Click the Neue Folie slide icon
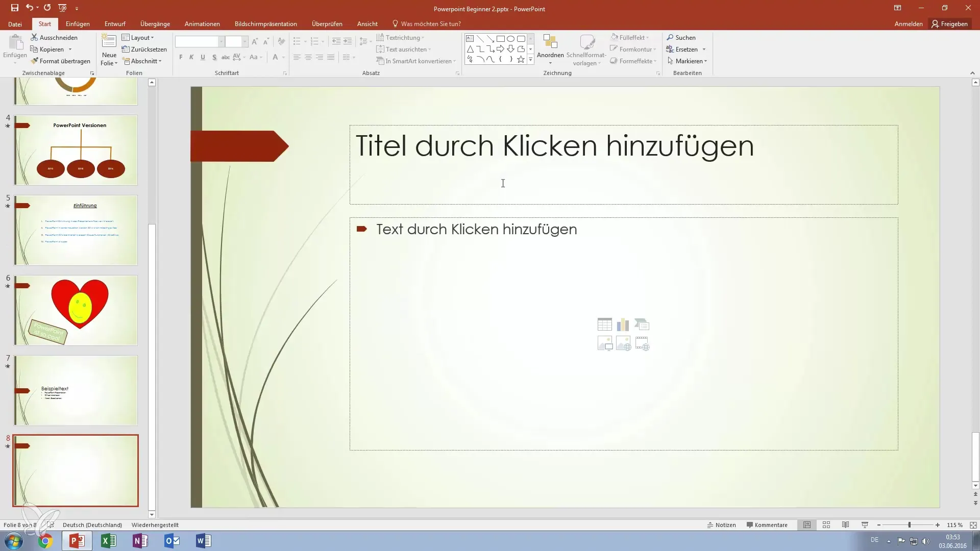 [x=109, y=42]
